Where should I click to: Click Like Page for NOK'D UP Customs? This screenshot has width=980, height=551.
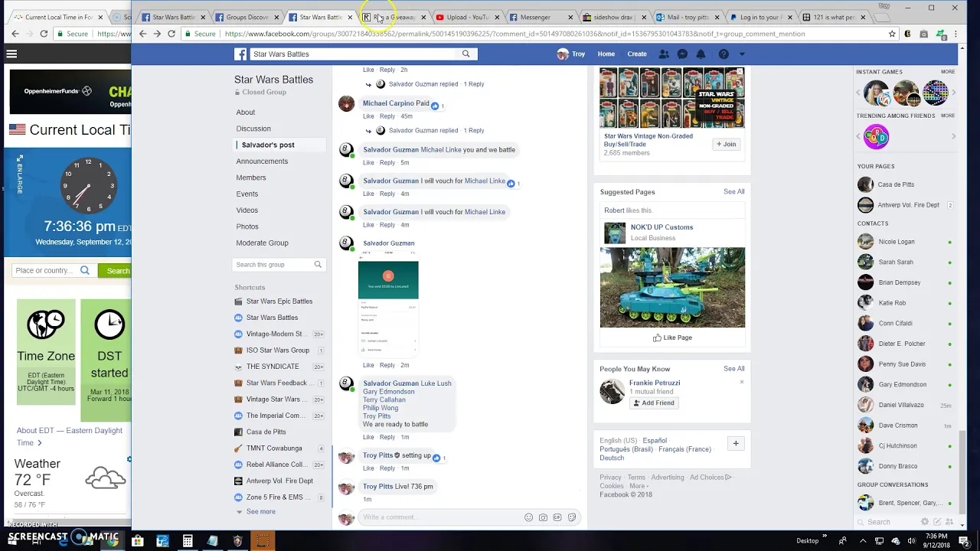[672, 337]
